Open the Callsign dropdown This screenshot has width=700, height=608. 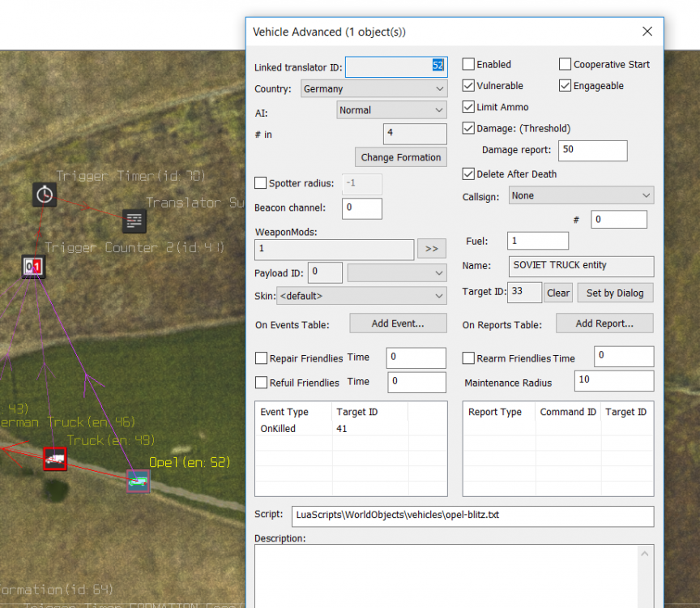pos(580,195)
